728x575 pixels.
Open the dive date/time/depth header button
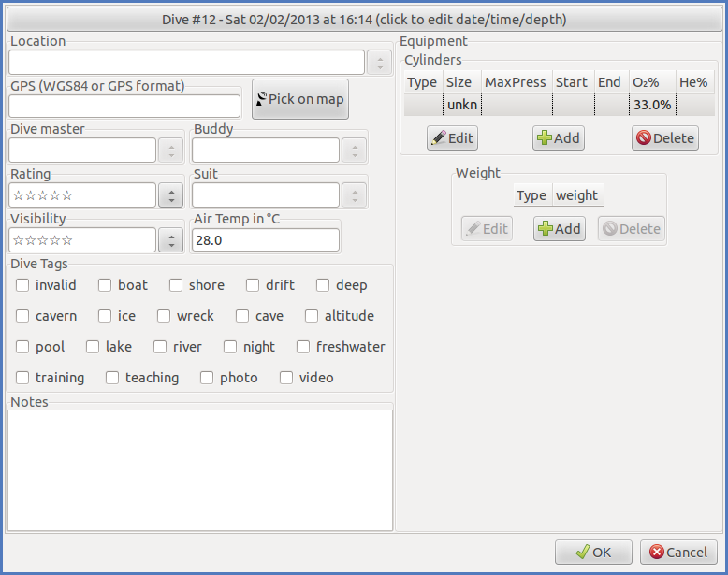coord(364,20)
